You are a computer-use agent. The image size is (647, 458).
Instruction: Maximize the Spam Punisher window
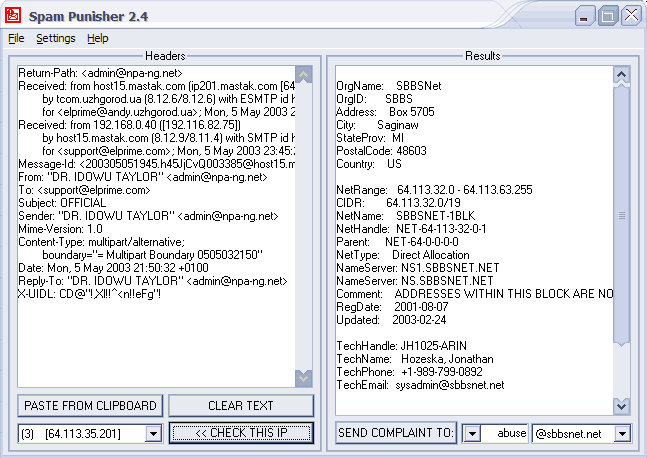point(608,16)
